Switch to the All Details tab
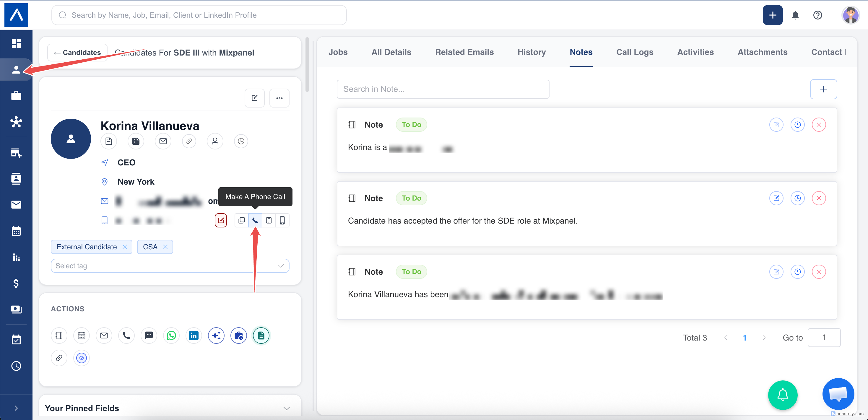Image resolution: width=868 pixels, height=420 pixels. 391,52
